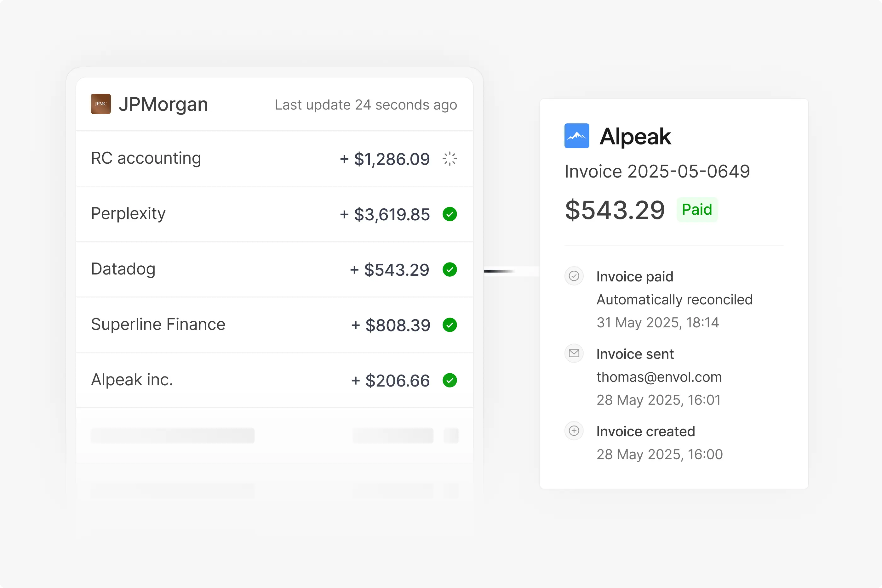882x588 pixels.
Task: Click the JPMorgan bank logo icon
Action: [100, 104]
